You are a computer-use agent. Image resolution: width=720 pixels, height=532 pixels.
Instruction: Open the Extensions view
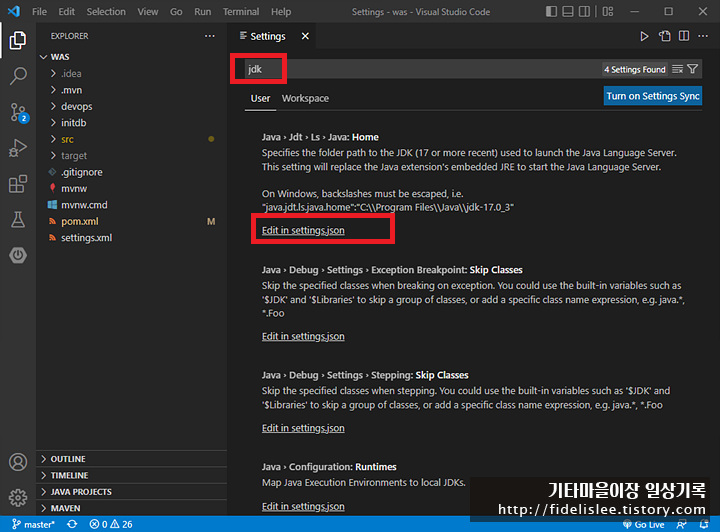[x=18, y=184]
